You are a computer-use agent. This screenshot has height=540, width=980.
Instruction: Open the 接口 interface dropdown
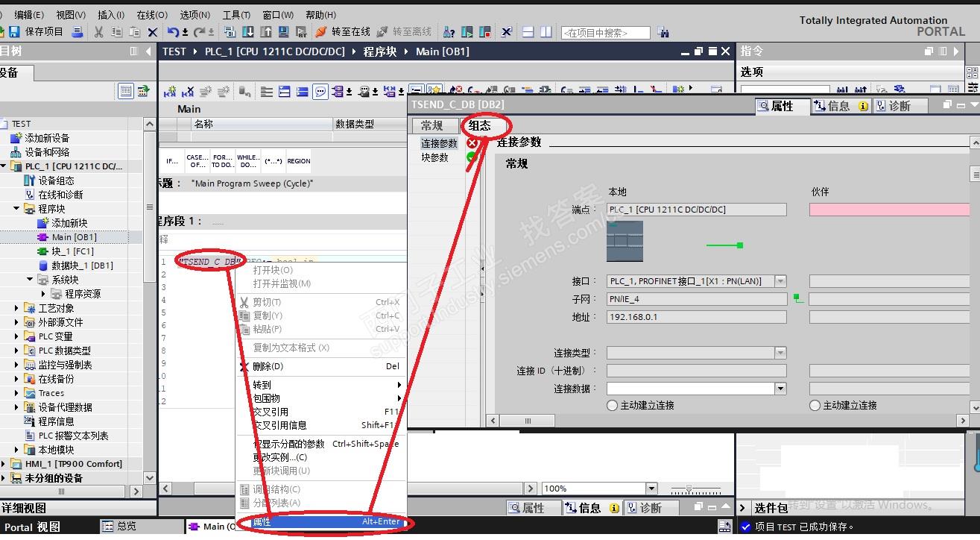tap(780, 281)
